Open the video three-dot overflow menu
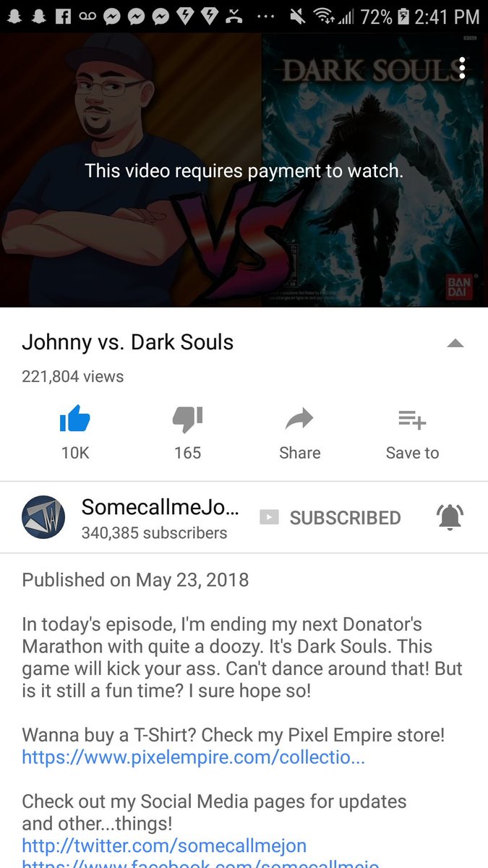The height and width of the screenshot is (868, 488). point(462,67)
